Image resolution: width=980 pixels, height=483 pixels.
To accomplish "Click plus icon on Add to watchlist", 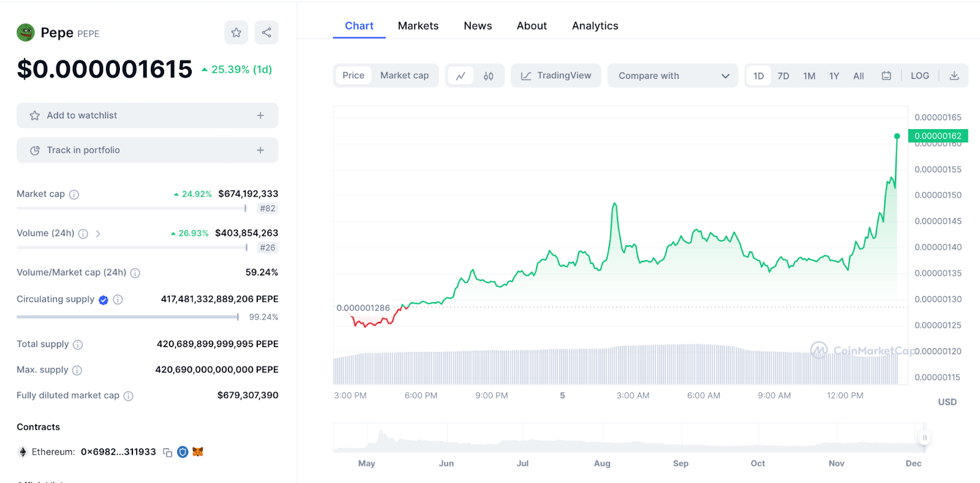I will click(260, 115).
